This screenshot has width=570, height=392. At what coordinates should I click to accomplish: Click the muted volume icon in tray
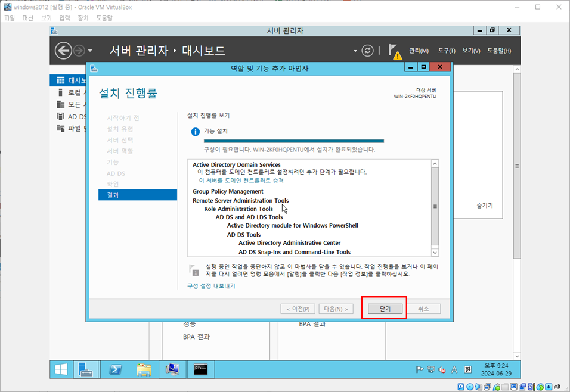point(442,369)
